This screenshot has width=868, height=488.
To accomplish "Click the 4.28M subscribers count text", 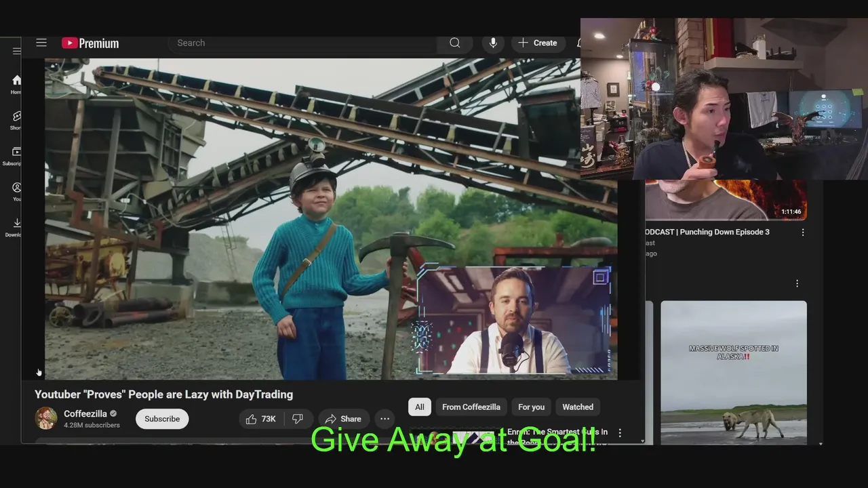I will click(92, 425).
